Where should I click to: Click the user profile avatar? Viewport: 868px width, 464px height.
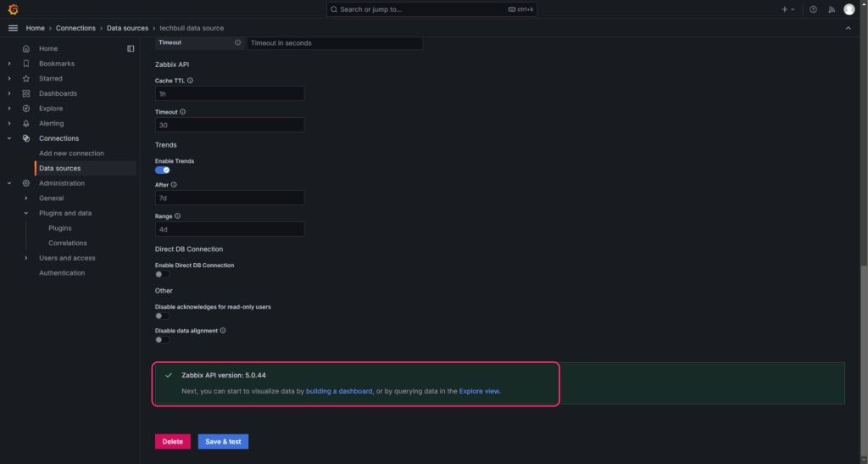849,9
